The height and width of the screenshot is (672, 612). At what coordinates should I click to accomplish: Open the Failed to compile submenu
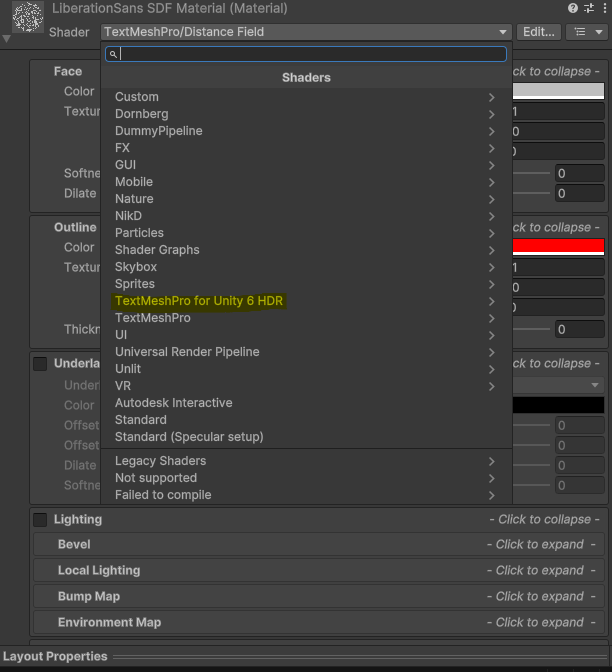tap(306, 495)
